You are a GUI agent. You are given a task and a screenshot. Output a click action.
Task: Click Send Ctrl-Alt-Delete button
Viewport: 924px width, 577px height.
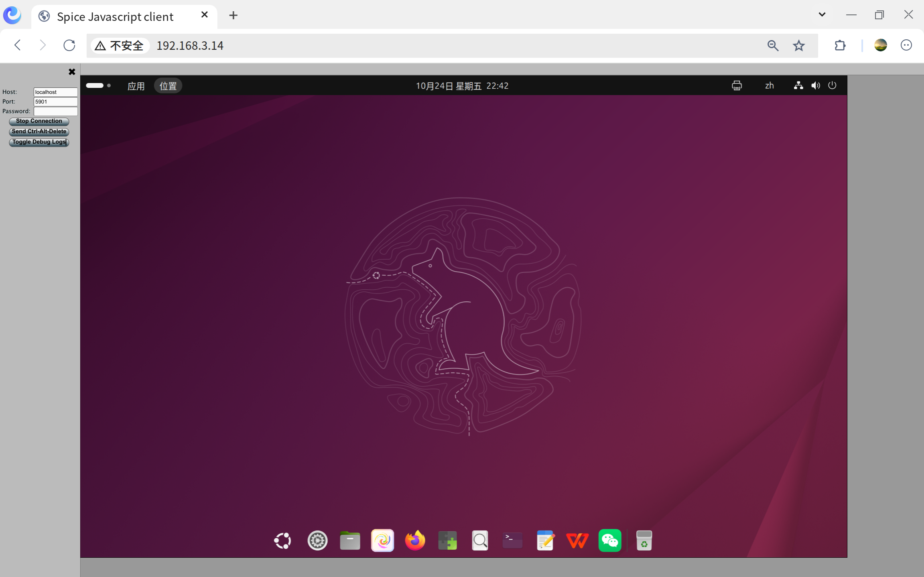pyautogui.click(x=39, y=132)
